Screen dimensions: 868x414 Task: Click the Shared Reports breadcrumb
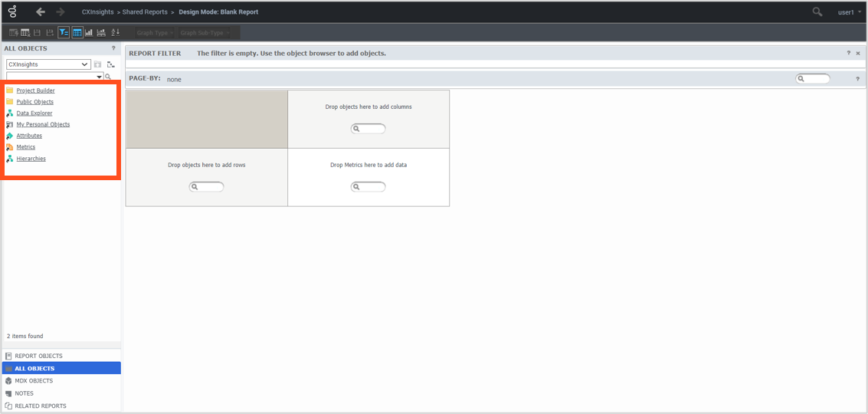(145, 12)
